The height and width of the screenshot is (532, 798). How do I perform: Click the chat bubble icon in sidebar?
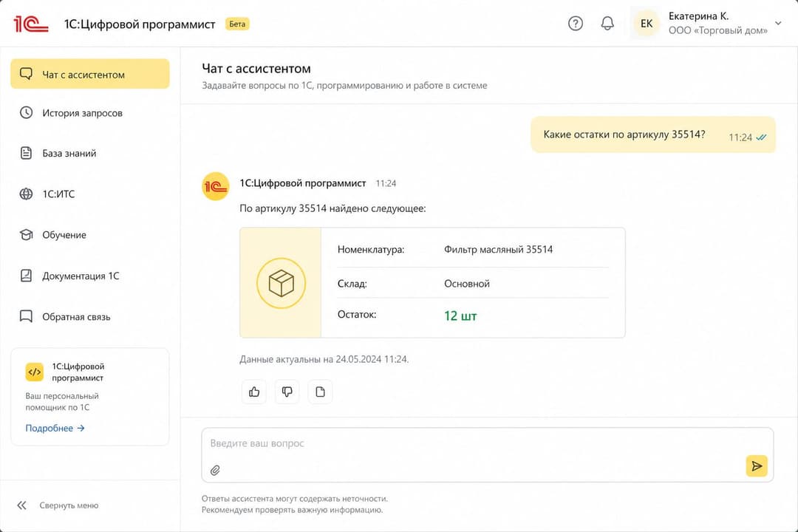point(26,74)
